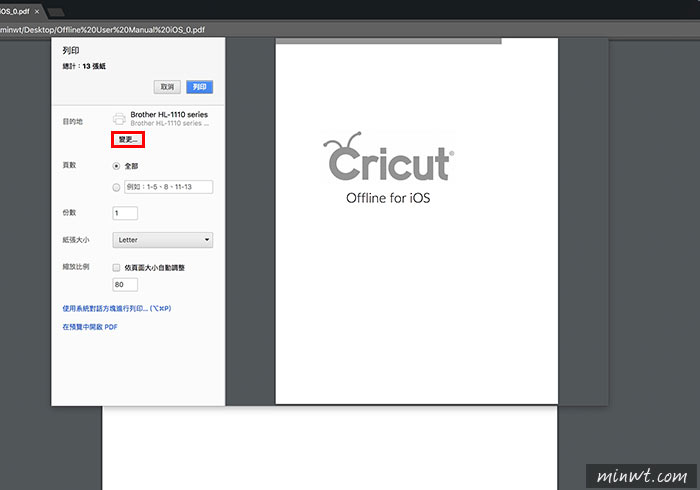
Task: Click the page range input field
Action: click(168, 187)
